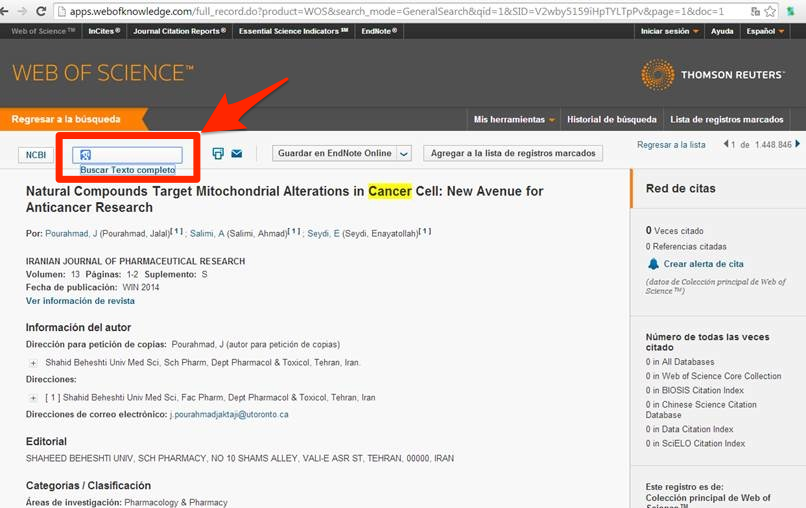Image resolution: width=806 pixels, height=508 pixels.
Task: Click the browser back arrow
Action: pos(4,11)
